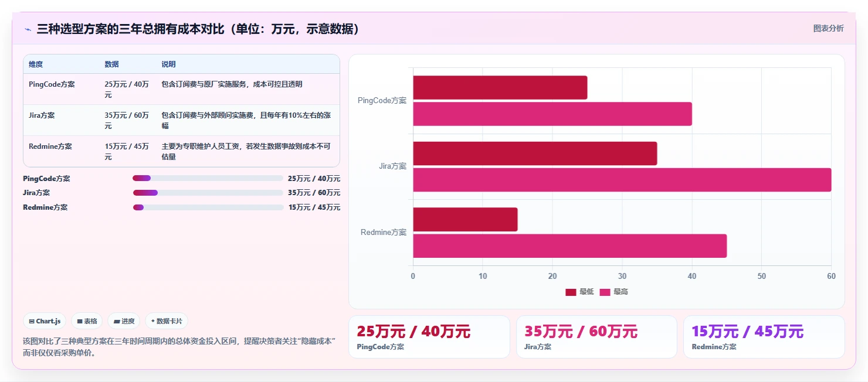Click the Jira方案 progress bar

pyautogui.click(x=208, y=193)
